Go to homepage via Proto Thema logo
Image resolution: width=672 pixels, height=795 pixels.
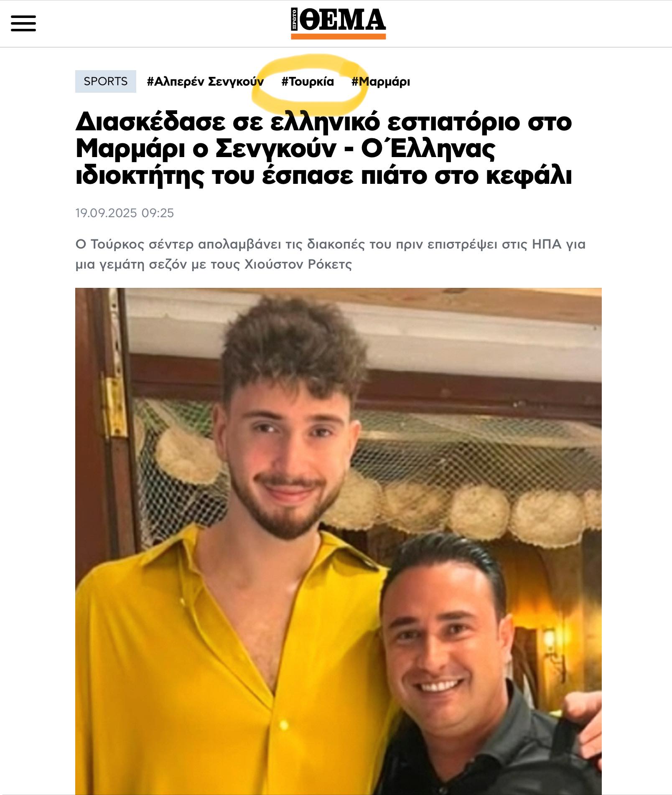tap(338, 24)
